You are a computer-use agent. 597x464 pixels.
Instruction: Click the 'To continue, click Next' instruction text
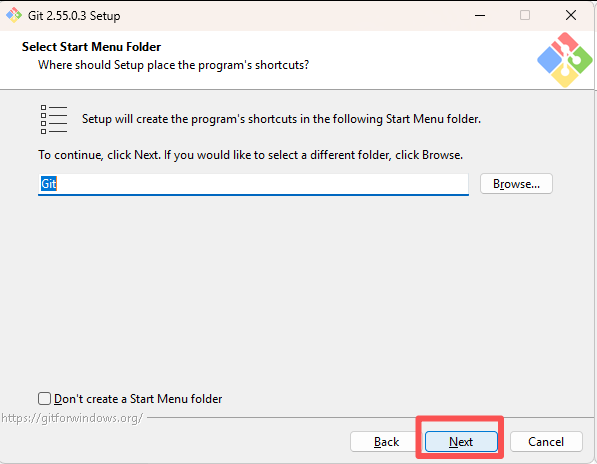[x=250, y=155]
